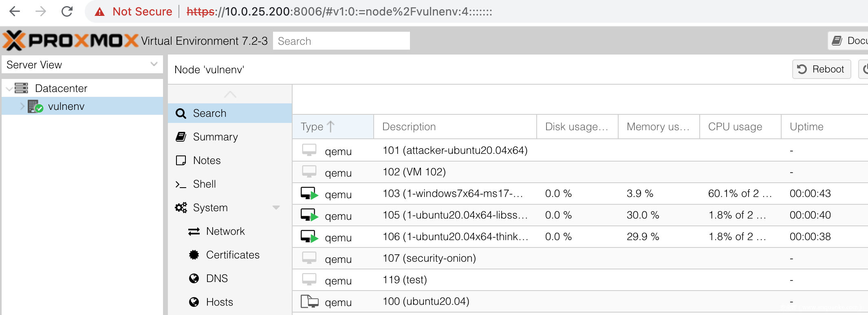Click the vulnenv node server icon

(x=35, y=107)
